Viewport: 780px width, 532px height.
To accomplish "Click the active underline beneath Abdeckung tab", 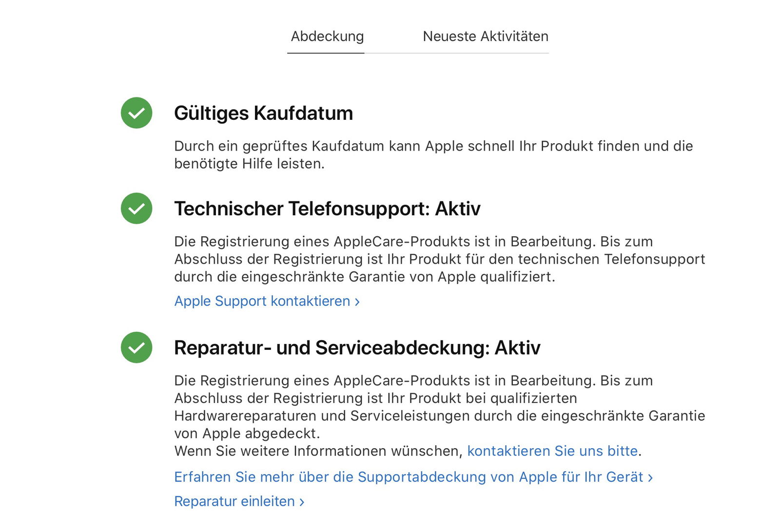I will 326,53.
